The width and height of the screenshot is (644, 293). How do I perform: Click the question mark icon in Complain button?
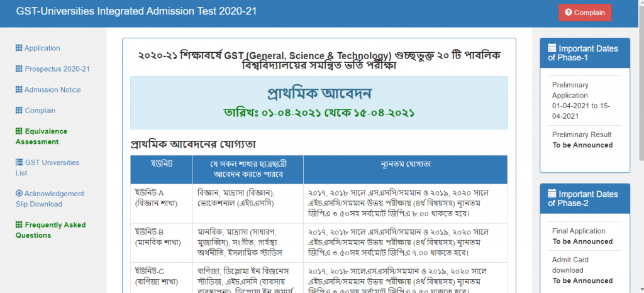[x=569, y=13]
